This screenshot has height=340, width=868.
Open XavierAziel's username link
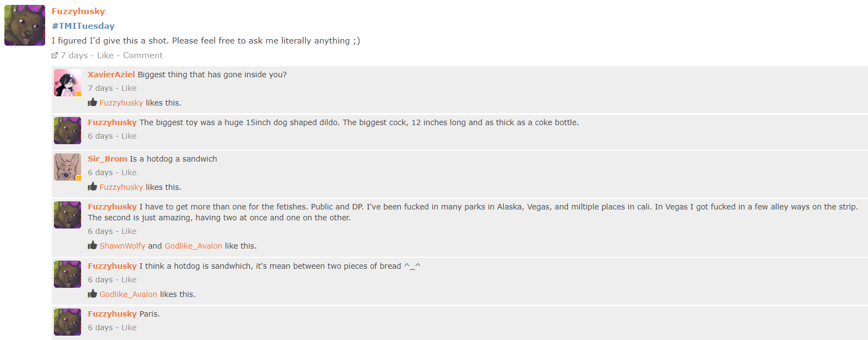pos(112,75)
